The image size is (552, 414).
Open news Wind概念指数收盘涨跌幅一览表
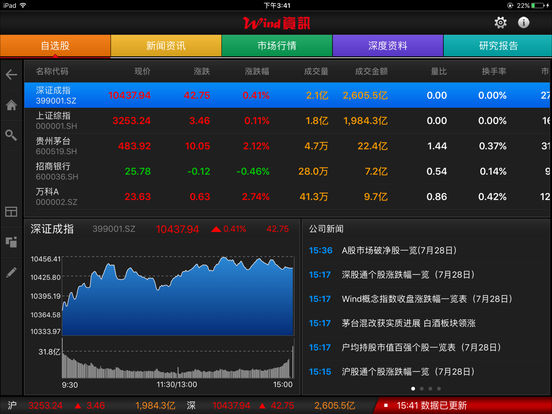(x=427, y=299)
